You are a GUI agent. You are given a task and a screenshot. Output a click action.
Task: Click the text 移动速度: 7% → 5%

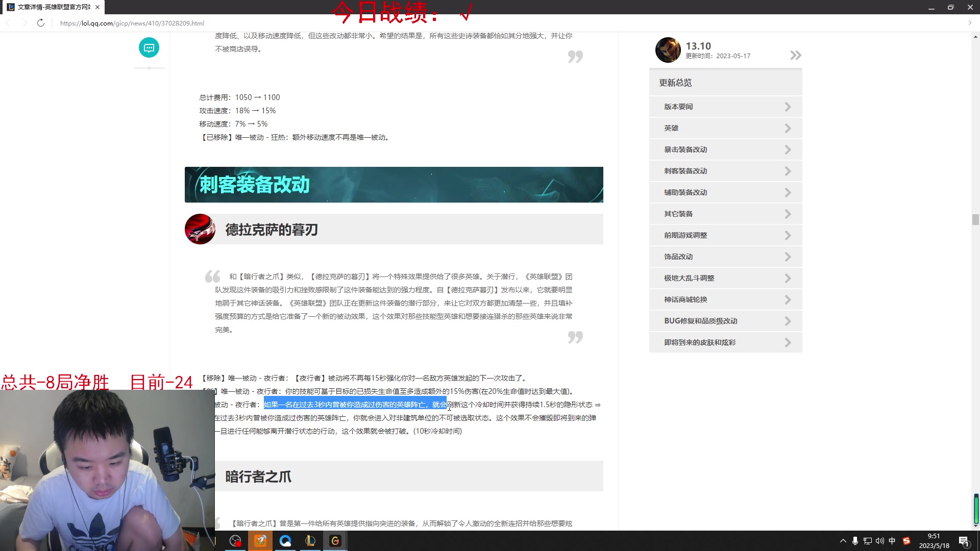pos(233,124)
